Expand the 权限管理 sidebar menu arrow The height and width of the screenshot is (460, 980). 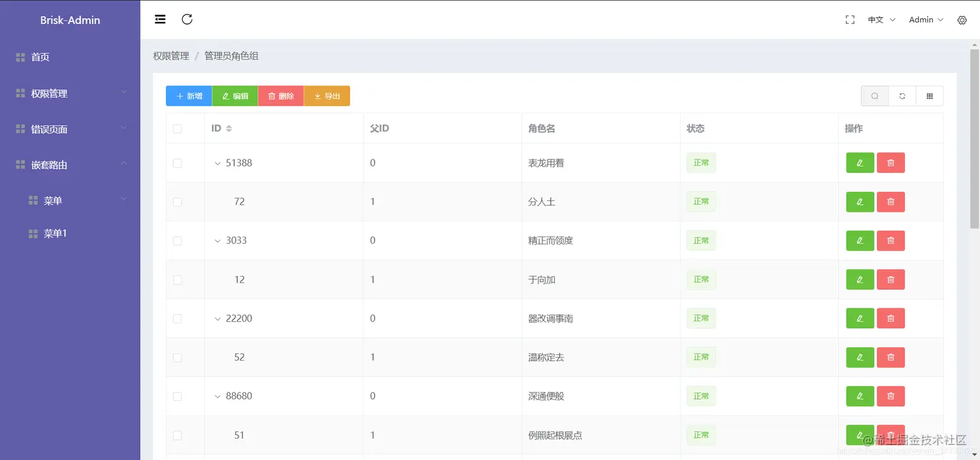point(124,93)
